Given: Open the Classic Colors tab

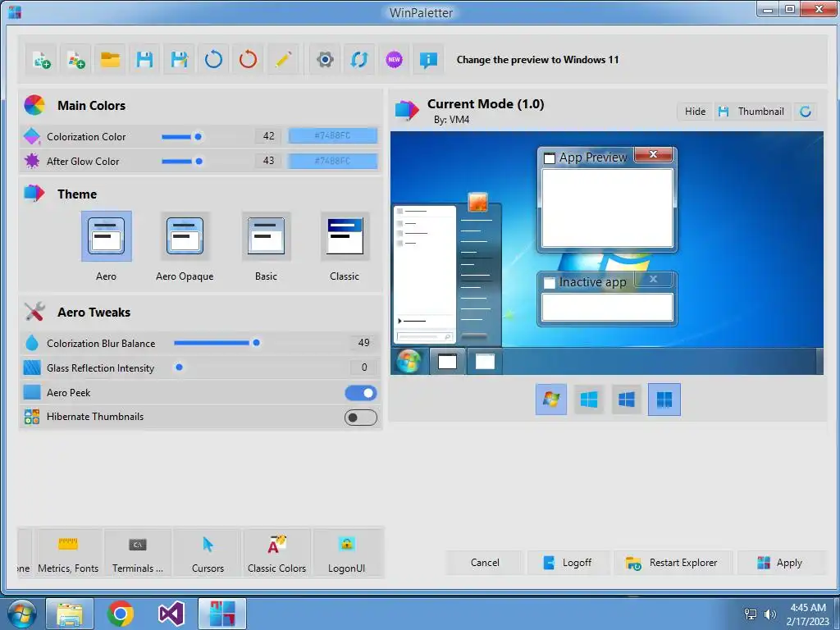Looking at the screenshot, I should tap(277, 553).
